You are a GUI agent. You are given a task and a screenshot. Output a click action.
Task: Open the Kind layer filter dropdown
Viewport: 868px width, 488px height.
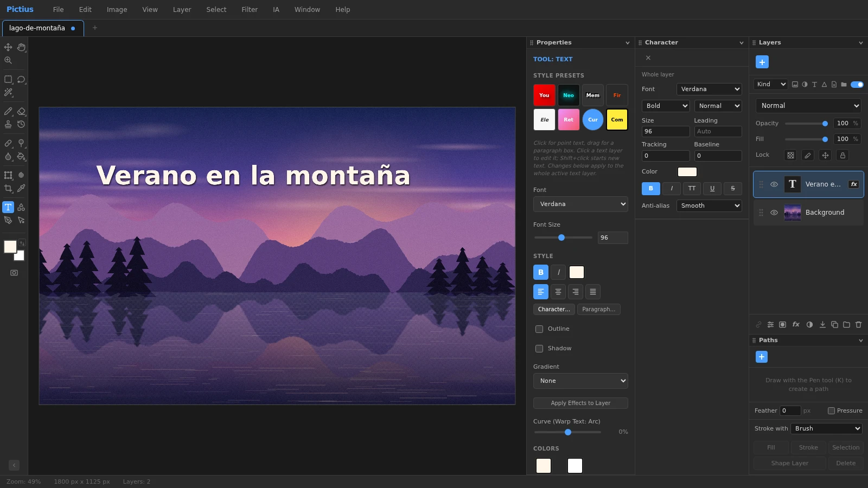pyautogui.click(x=771, y=84)
